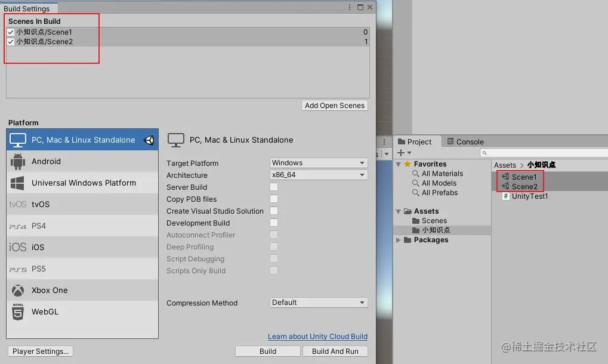608x364 pixels.
Task: Open the create plus dropdown in Project panel
Action: point(404,153)
